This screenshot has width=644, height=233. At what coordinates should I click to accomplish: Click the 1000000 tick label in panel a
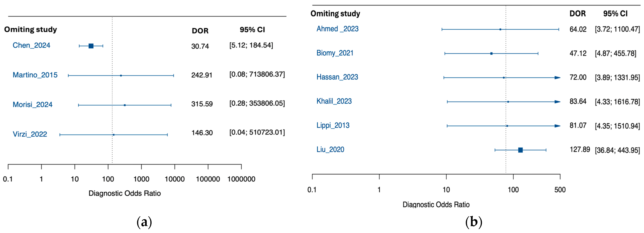tap(241, 179)
